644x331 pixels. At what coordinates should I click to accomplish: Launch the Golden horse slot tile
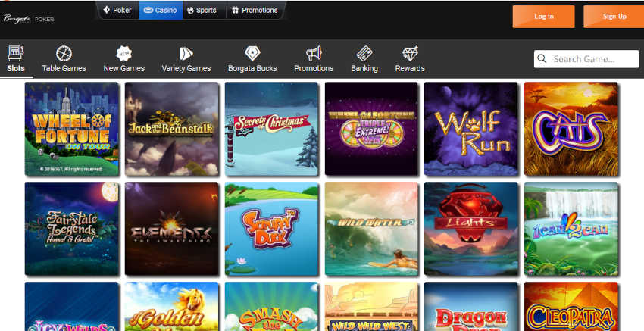(x=172, y=306)
